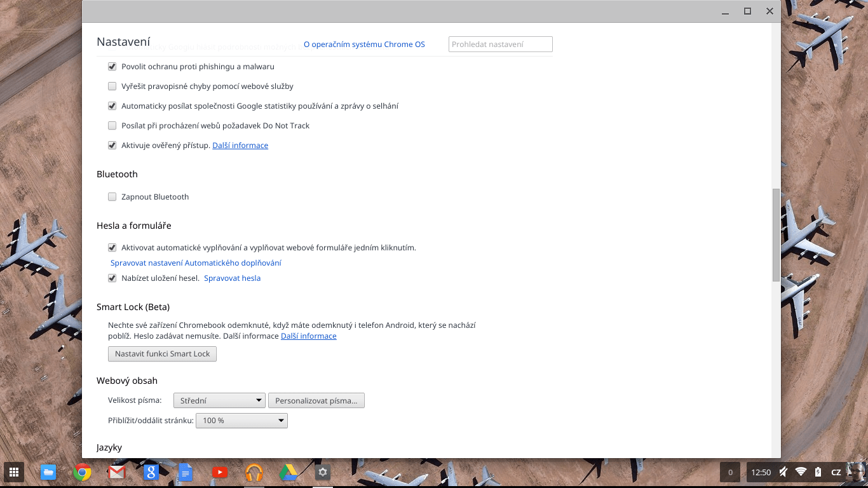Click the Webový obsah heading
Image resolution: width=868 pixels, height=488 pixels.
(x=127, y=380)
